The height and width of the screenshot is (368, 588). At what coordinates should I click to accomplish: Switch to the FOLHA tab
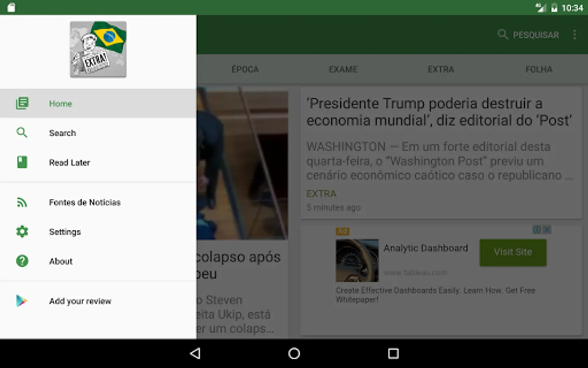click(539, 70)
